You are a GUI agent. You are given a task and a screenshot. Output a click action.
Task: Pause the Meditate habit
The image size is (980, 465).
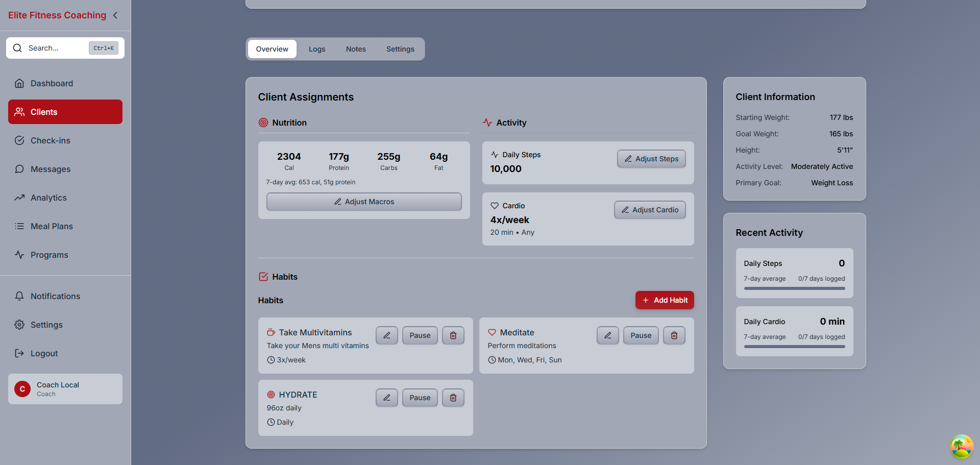pos(641,335)
